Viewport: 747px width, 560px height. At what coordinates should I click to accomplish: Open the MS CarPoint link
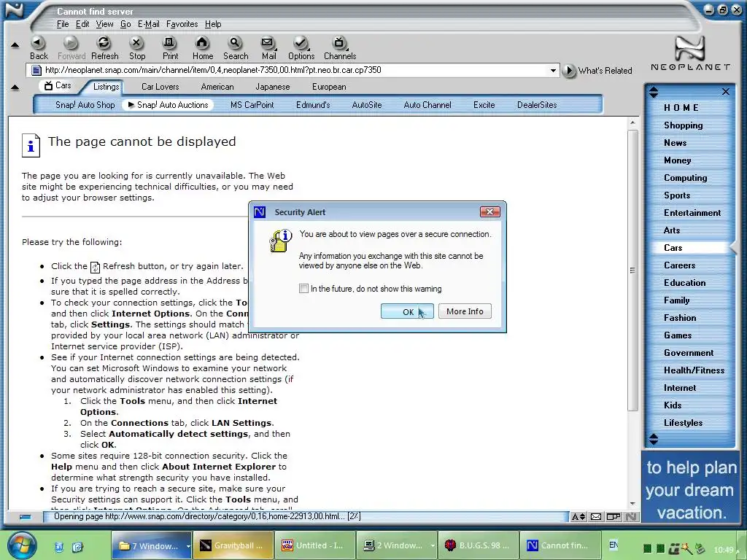pyautogui.click(x=252, y=105)
